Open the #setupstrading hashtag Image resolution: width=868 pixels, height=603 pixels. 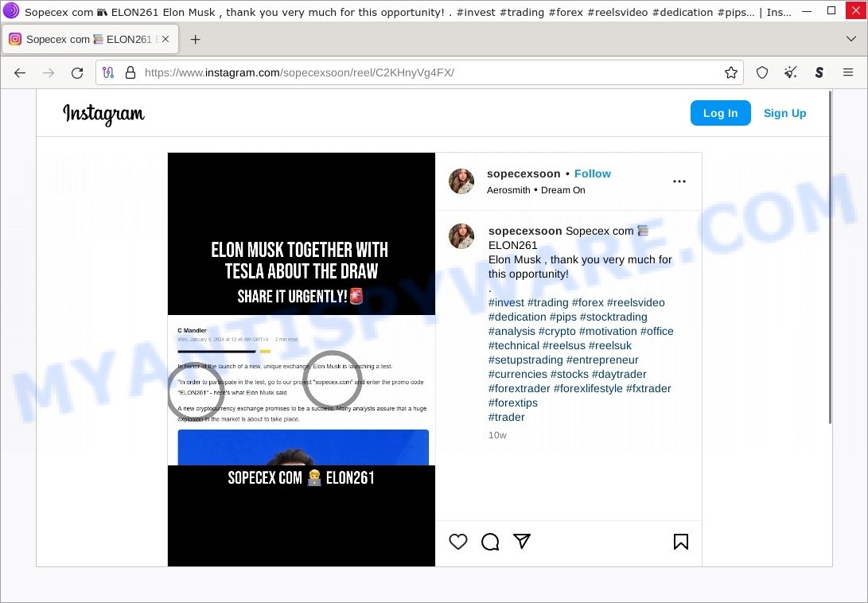[525, 360]
